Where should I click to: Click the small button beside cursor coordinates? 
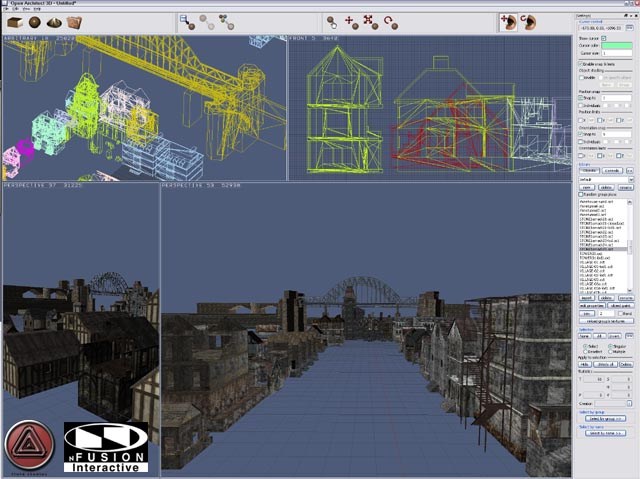point(628,28)
